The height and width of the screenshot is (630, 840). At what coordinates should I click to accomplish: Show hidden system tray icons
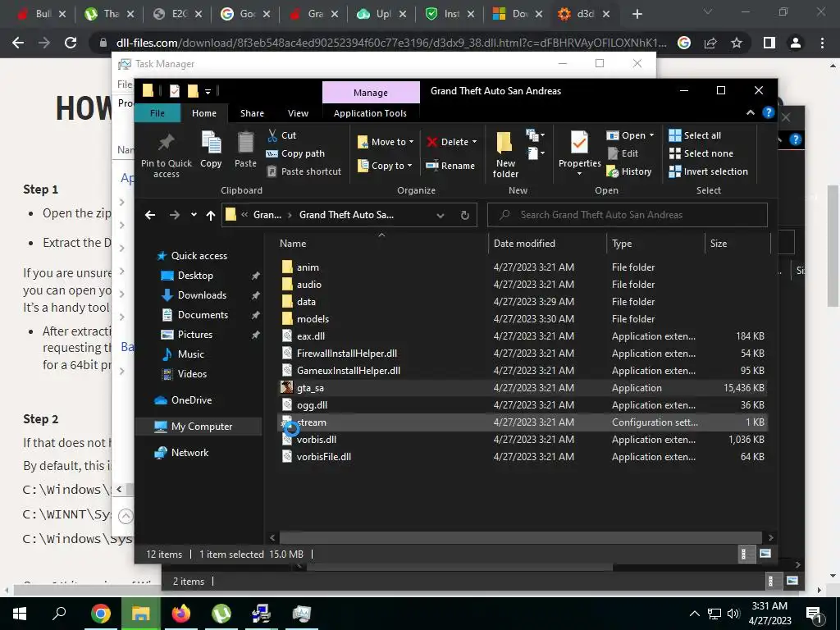click(x=694, y=614)
